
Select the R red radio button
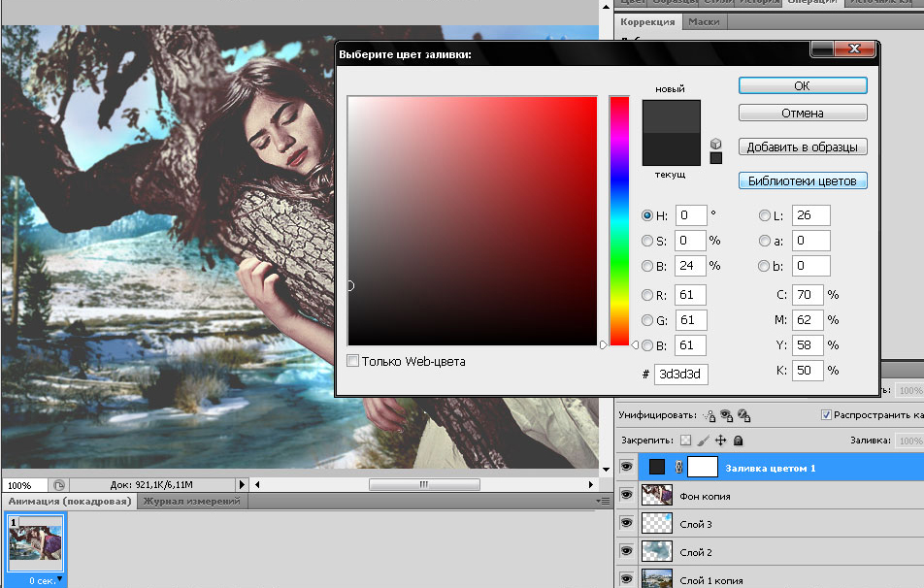coord(647,295)
